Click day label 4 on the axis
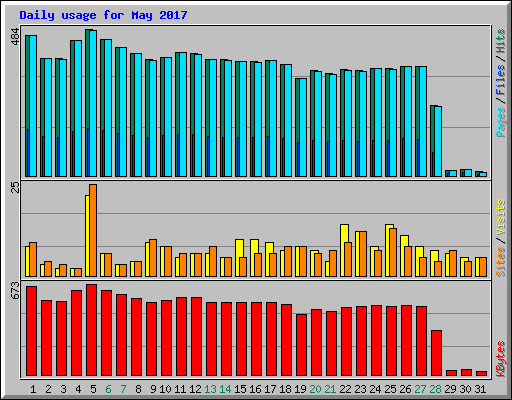Image resolution: width=512 pixels, height=400 pixels. tap(78, 389)
